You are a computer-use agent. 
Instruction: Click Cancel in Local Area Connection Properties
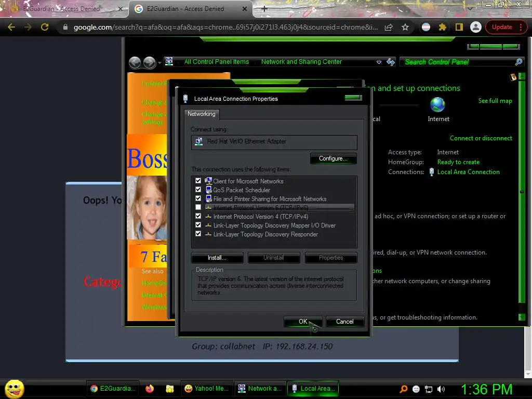coord(345,322)
